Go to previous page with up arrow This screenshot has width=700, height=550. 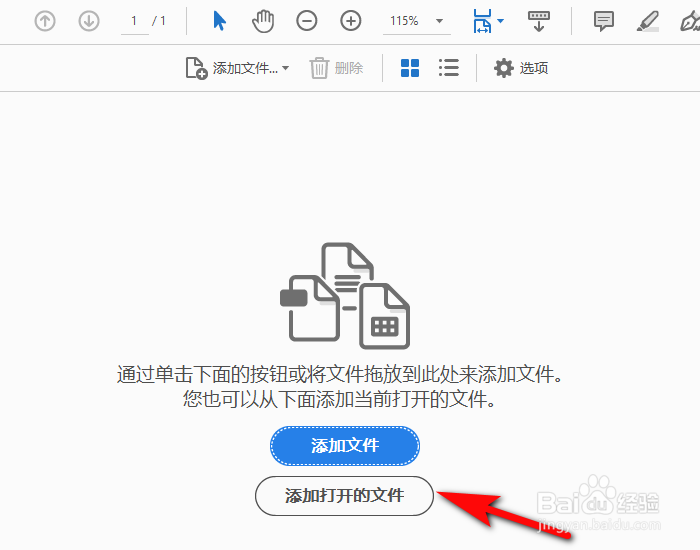pos(45,21)
